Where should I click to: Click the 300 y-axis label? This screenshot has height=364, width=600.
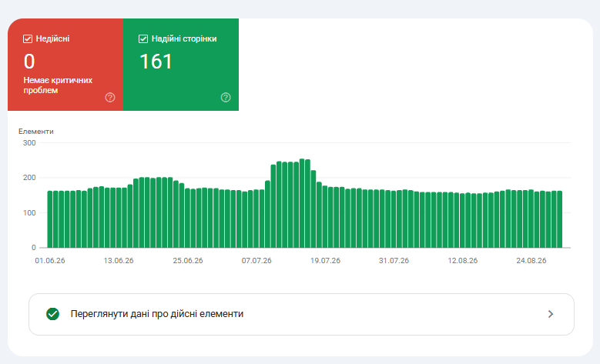[29, 143]
